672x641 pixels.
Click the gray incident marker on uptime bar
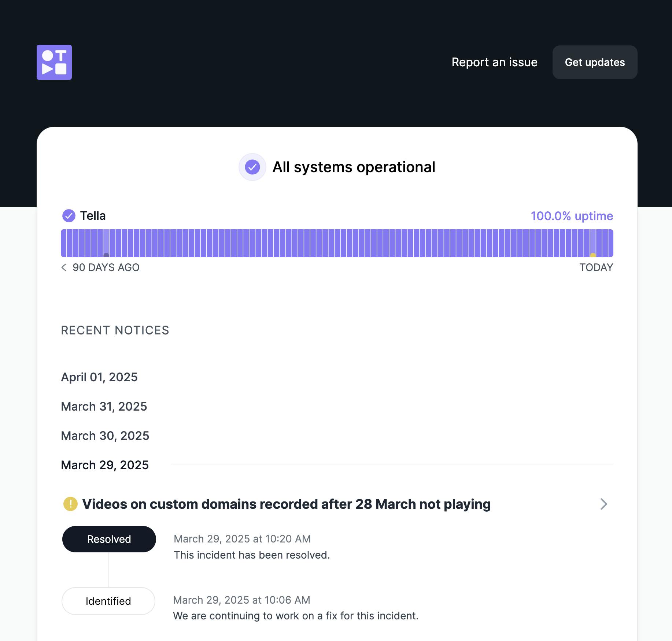(106, 255)
